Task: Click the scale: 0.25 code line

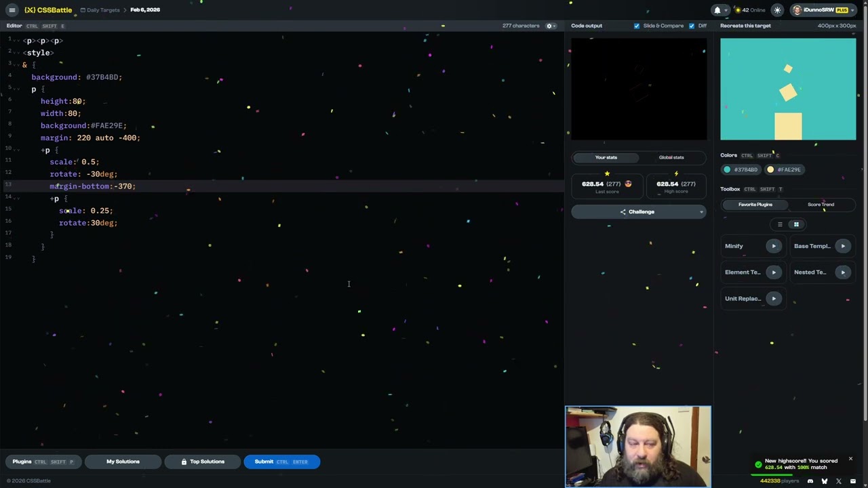Action: (x=86, y=211)
